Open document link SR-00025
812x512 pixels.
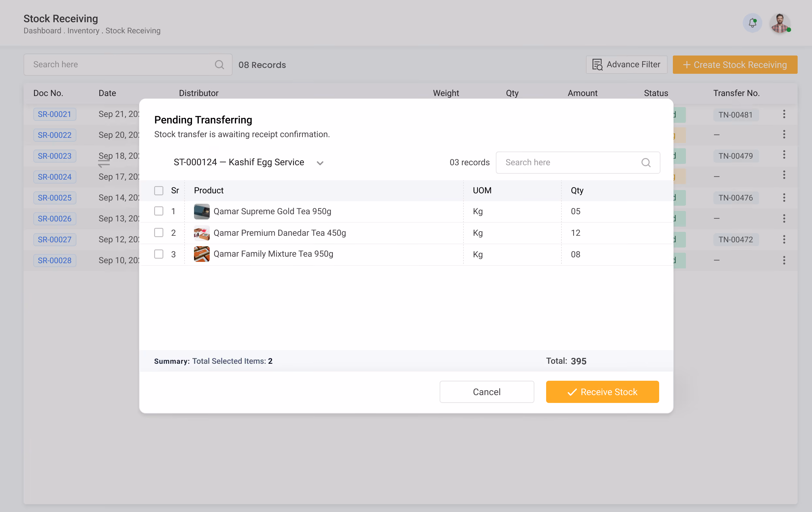coord(55,198)
